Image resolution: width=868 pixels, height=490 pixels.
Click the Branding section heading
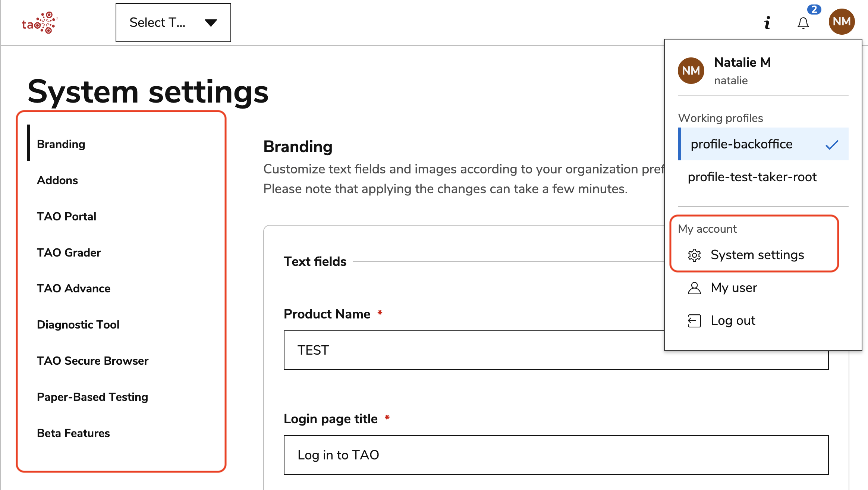point(298,147)
